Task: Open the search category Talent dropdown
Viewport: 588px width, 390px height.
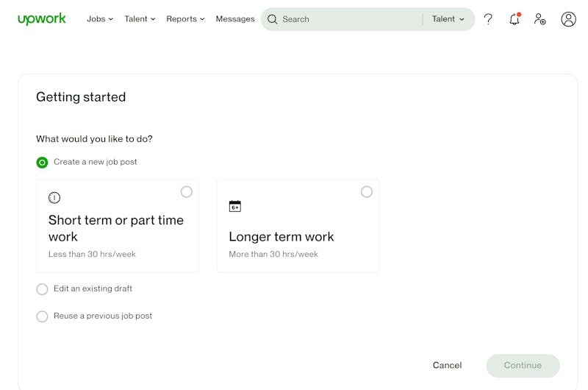Action: pyautogui.click(x=448, y=19)
